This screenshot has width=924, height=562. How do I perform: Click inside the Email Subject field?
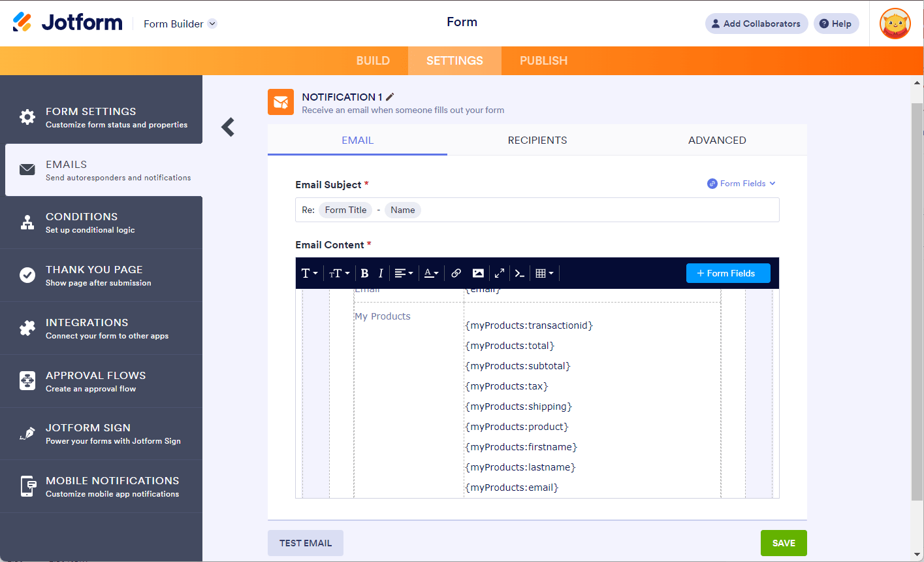[588, 210]
